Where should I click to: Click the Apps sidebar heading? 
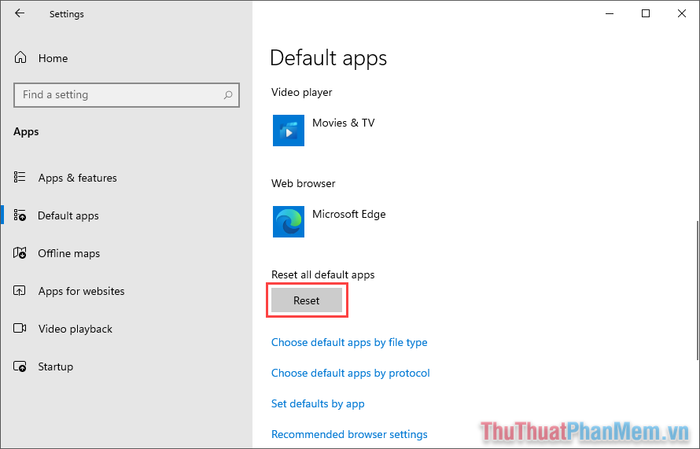(x=26, y=132)
